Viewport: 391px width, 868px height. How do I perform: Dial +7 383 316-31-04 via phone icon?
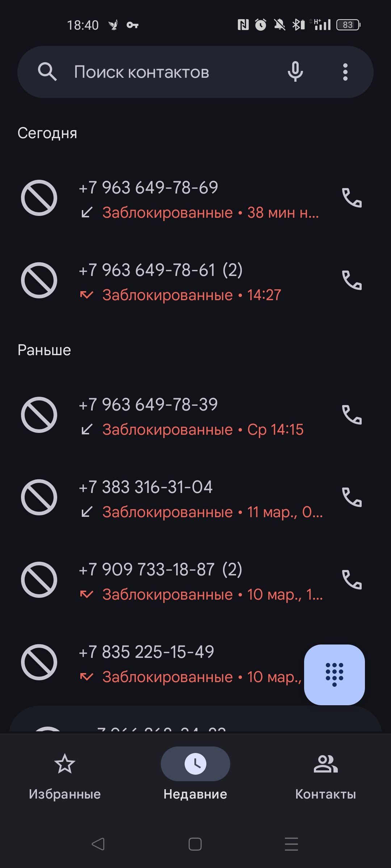click(x=352, y=497)
